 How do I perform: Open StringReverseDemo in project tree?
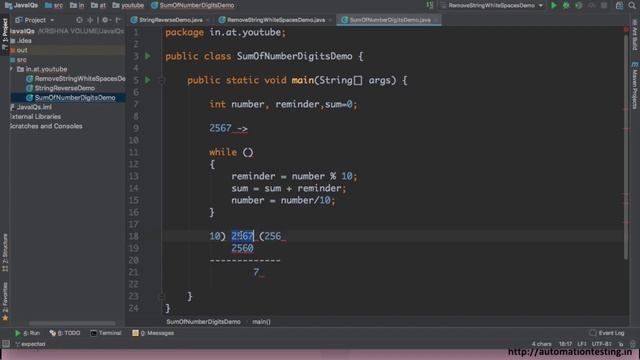pyautogui.click(x=60, y=88)
